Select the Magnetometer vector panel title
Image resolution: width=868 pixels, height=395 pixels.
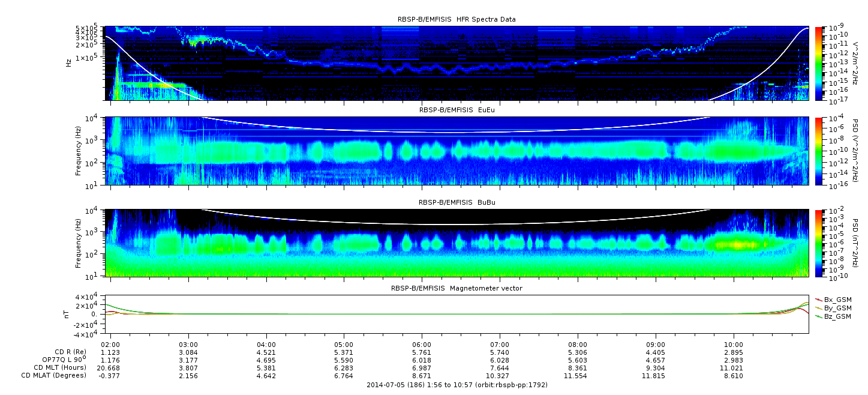pyautogui.click(x=456, y=288)
